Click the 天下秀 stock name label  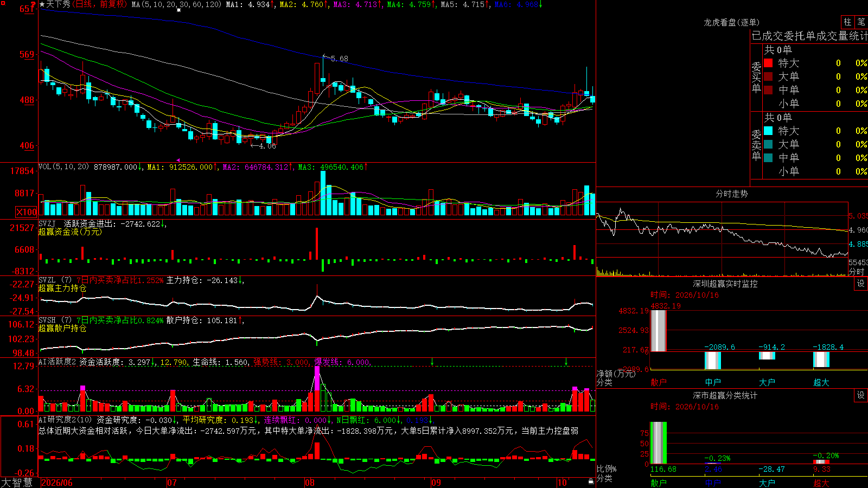58,4
